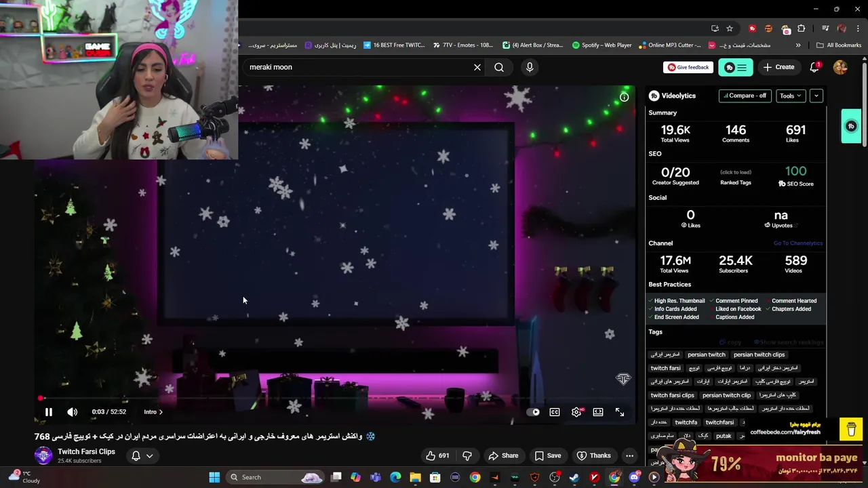Open 'Spotify – Web Player' bookmark

tap(602, 45)
